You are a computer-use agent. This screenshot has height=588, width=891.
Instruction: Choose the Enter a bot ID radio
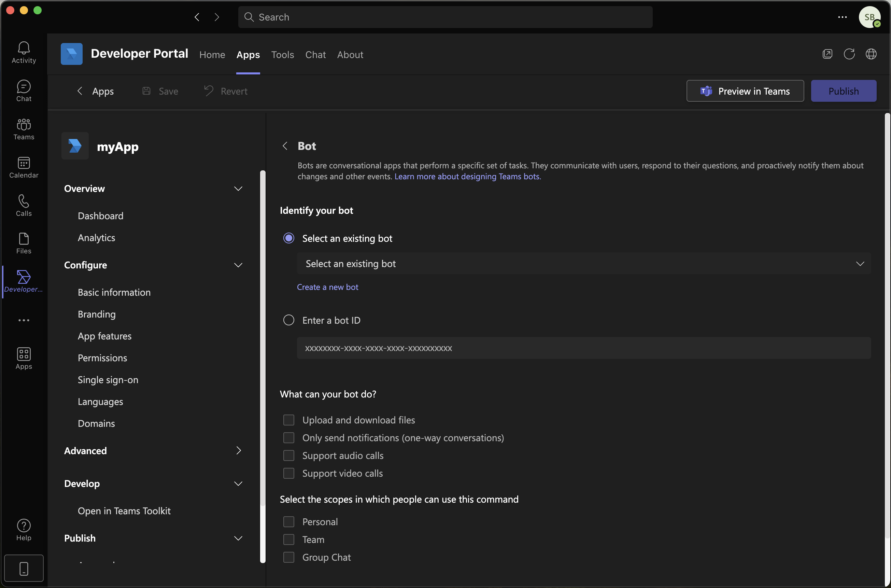point(288,320)
